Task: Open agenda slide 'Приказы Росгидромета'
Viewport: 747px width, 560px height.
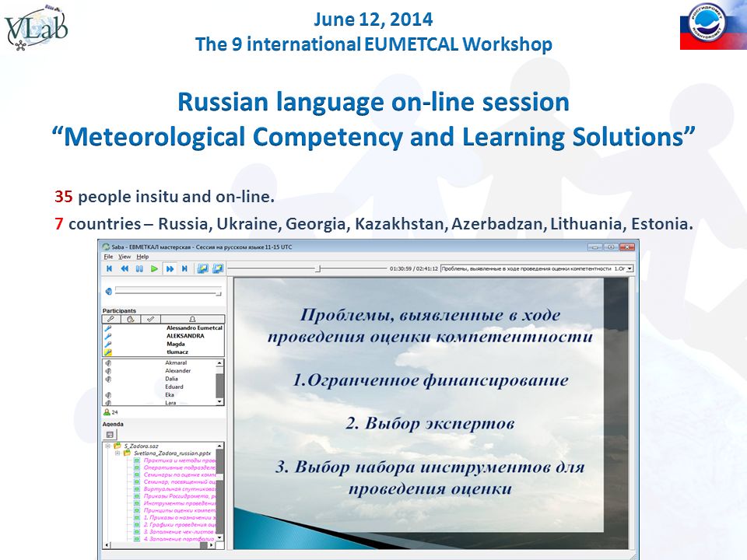Action: click(180, 496)
